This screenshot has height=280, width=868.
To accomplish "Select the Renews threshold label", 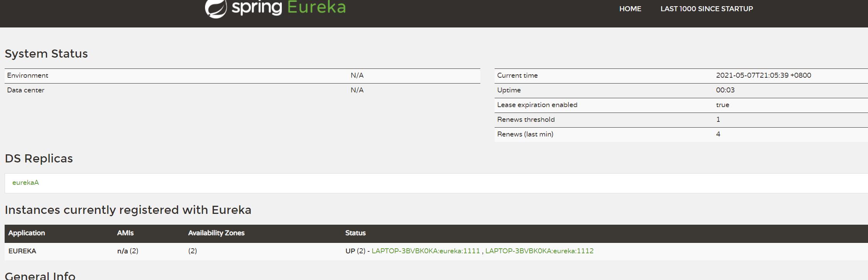I will (x=526, y=120).
